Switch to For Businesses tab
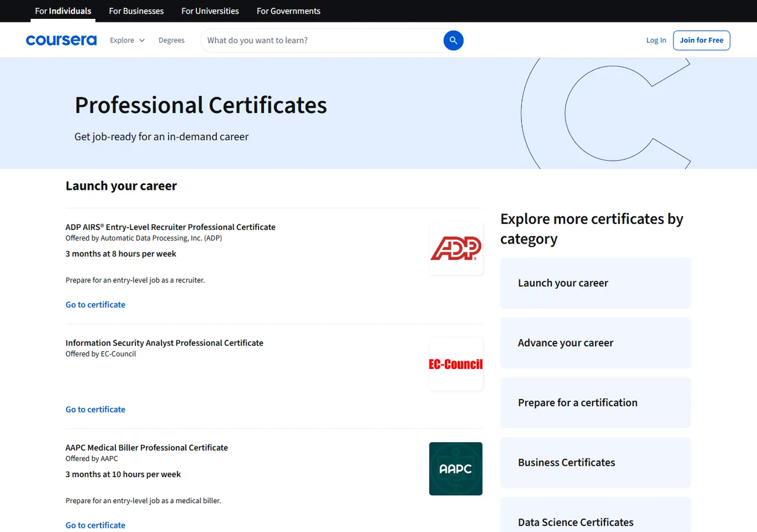 coord(137,11)
